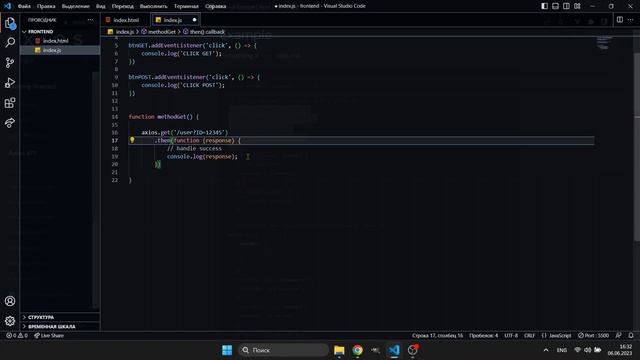
Task: Click the errors and warnings status indicator
Action: click(x=17, y=336)
